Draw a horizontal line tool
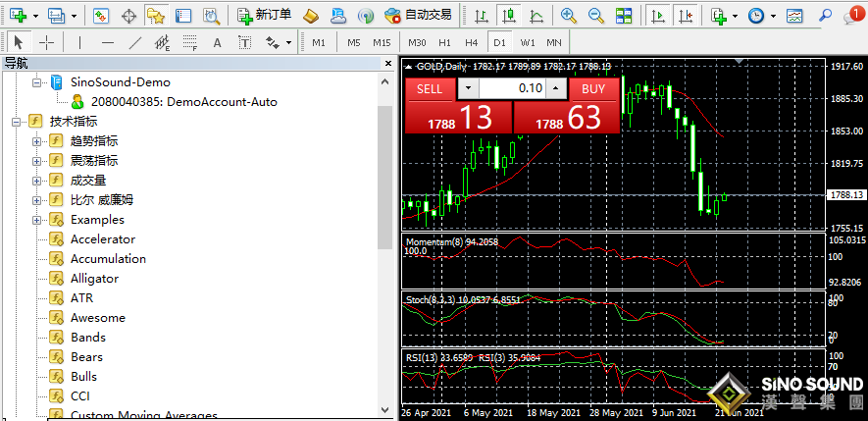Viewport: 868px width, 421px height. point(108,42)
